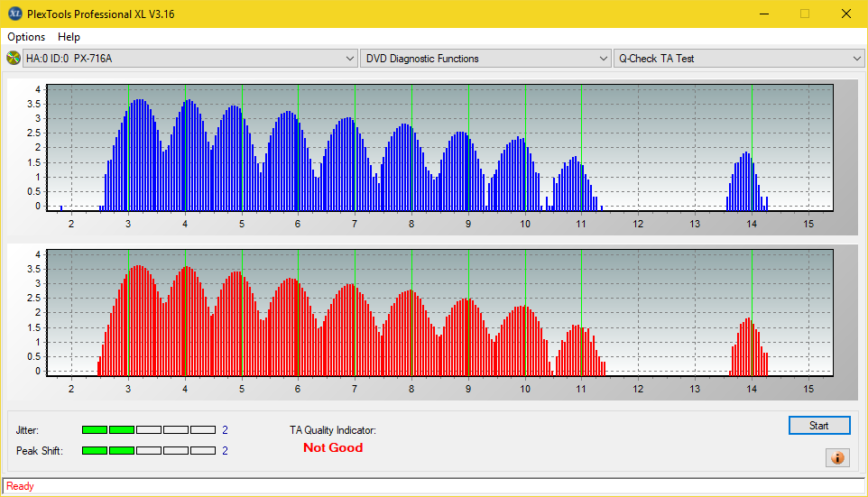The height and width of the screenshot is (497, 868).
Task: Click the green 14T marker in blue graph
Action: coord(752,148)
